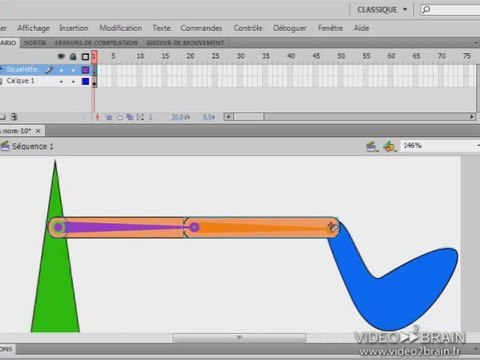Click the end joint of the orange bone
The image size is (480, 360).
coord(332,228)
